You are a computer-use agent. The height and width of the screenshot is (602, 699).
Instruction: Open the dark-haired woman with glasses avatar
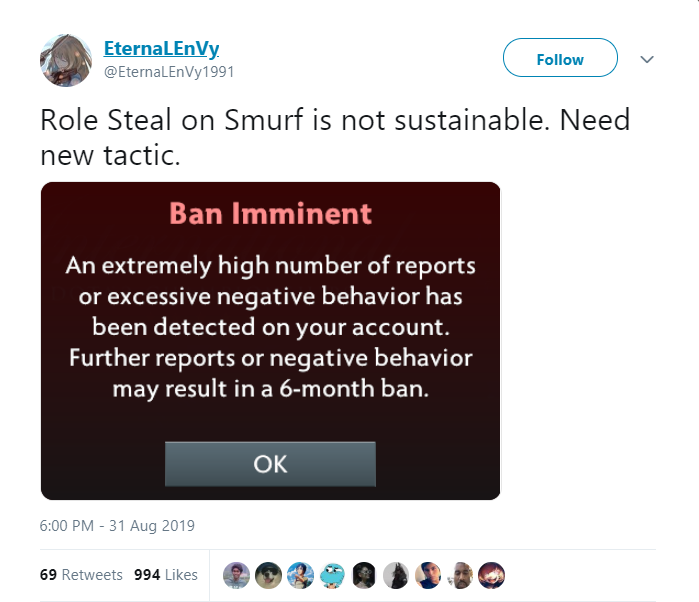point(364,575)
